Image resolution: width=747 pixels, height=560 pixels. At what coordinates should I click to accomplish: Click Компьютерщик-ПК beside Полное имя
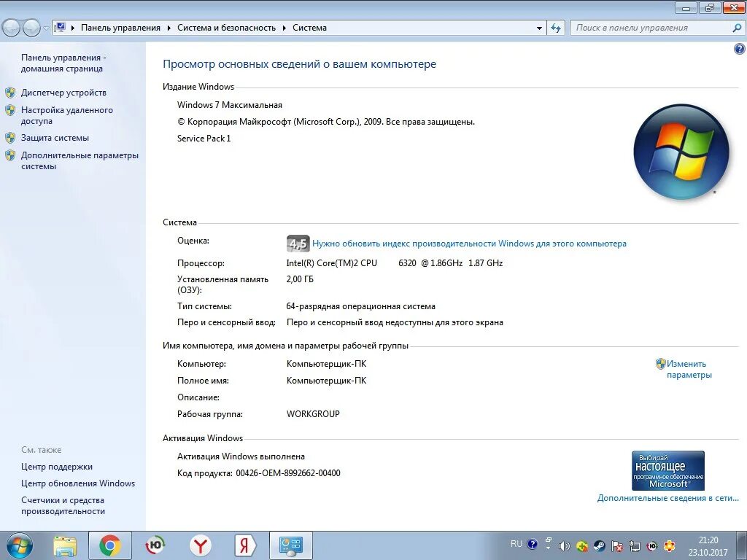(x=326, y=381)
